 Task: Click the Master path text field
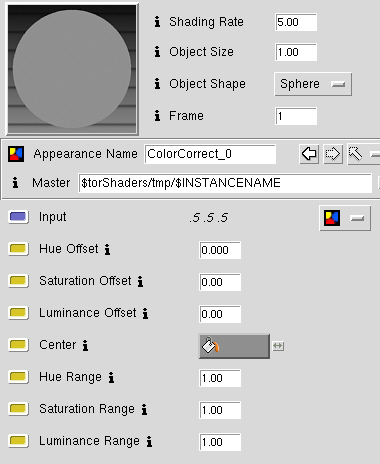point(225,183)
